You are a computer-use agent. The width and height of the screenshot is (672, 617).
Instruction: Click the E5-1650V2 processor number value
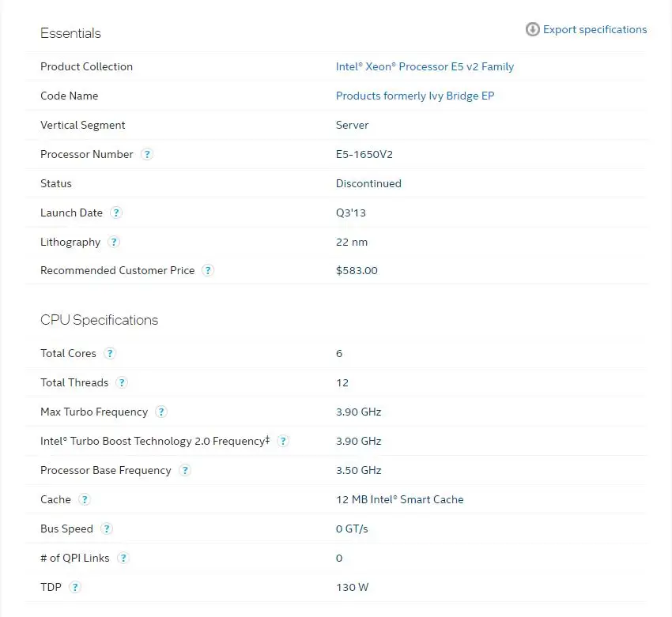[364, 154]
